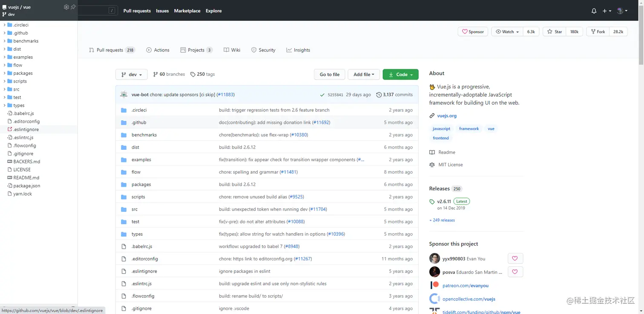Switch to the Actions tab
The image size is (644, 314).
tap(158, 50)
